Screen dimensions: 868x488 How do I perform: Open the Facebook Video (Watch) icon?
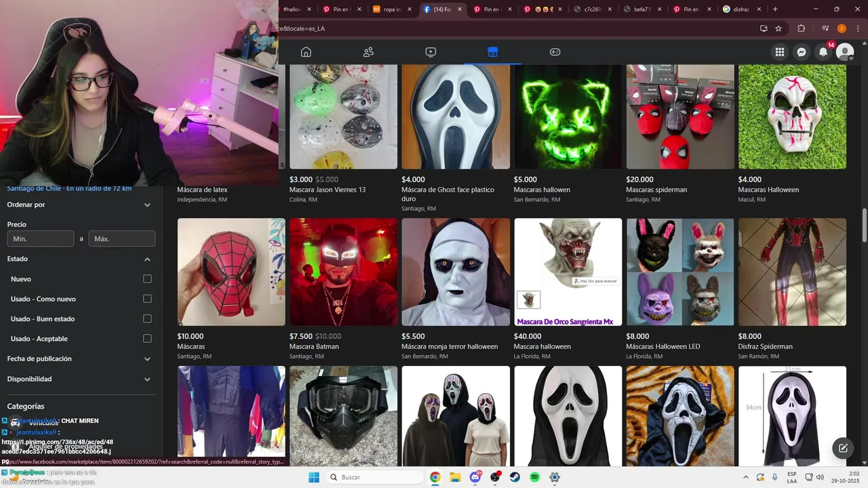coord(431,52)
